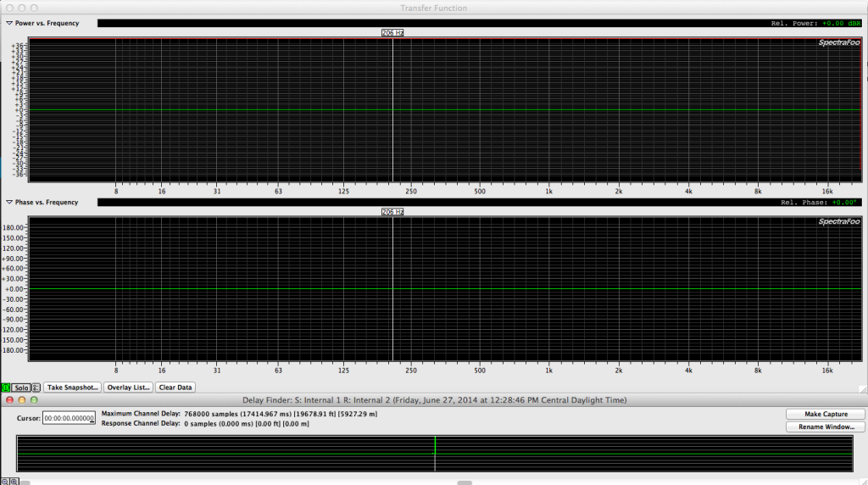Open the Take Snapshot dialog
868x485 pixels.
72,387
